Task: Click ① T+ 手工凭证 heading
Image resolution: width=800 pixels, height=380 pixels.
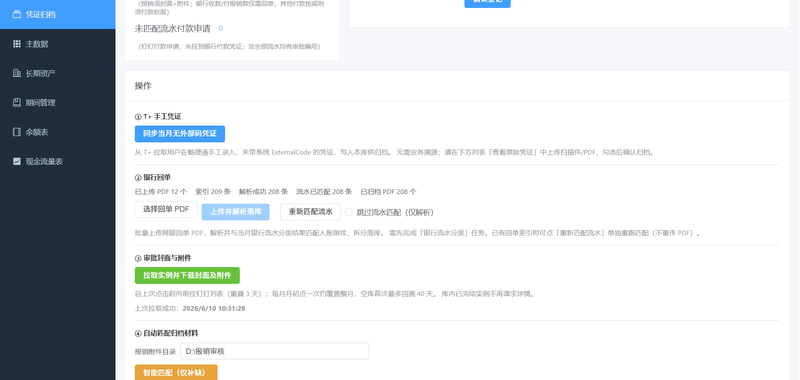Action: coord(158,117)
